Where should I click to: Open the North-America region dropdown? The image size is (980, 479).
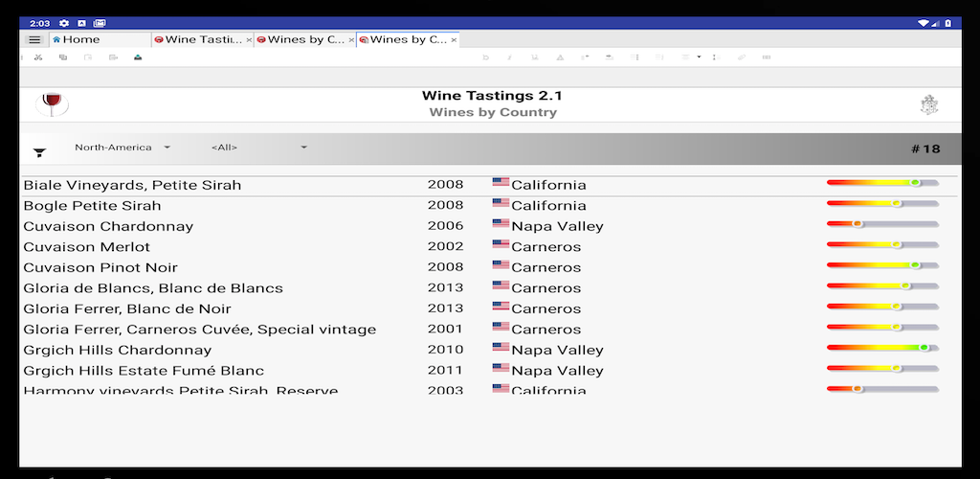coord(122,148)
